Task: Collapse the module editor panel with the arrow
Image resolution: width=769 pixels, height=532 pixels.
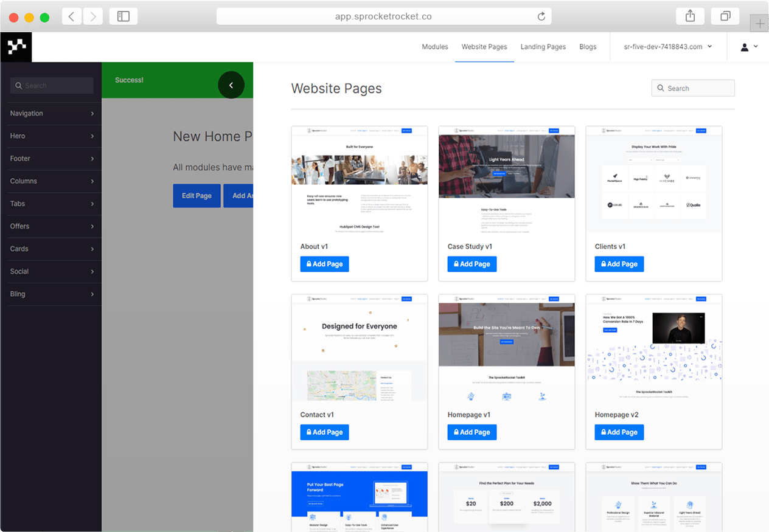Action: (x=231, y=85)
